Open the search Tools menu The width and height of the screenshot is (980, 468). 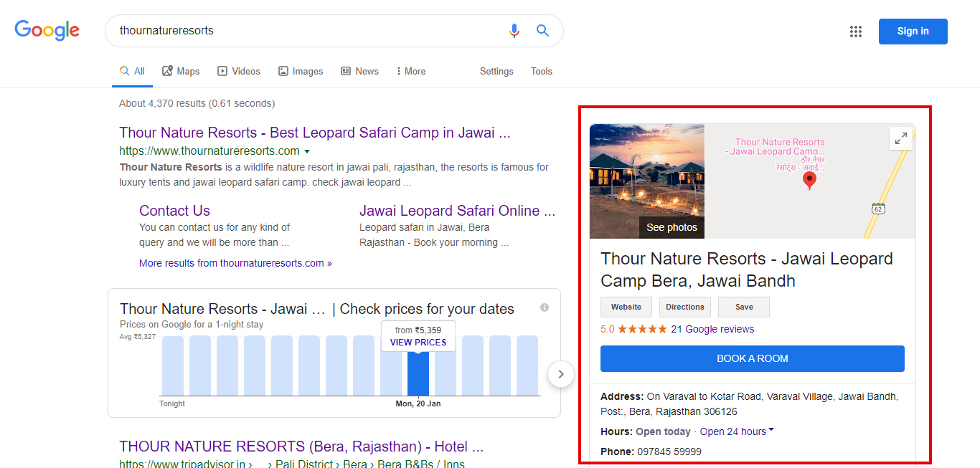pos(542,71)
